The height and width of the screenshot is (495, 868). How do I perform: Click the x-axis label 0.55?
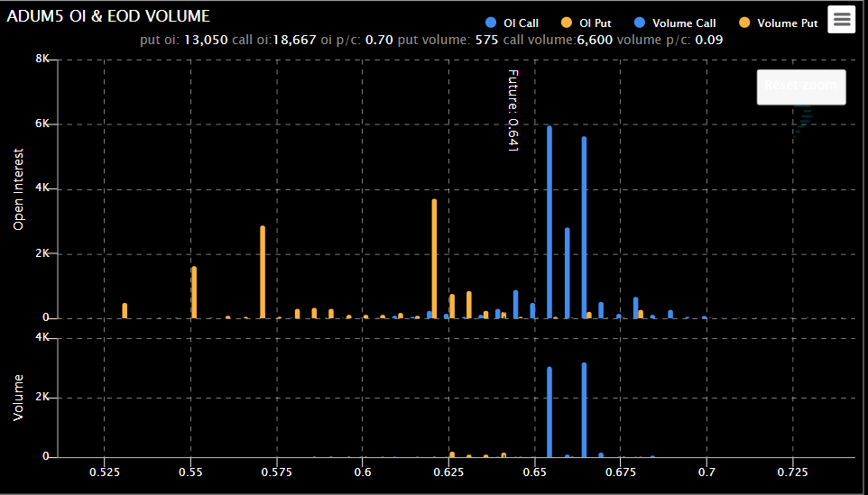(x=190, y=472)
